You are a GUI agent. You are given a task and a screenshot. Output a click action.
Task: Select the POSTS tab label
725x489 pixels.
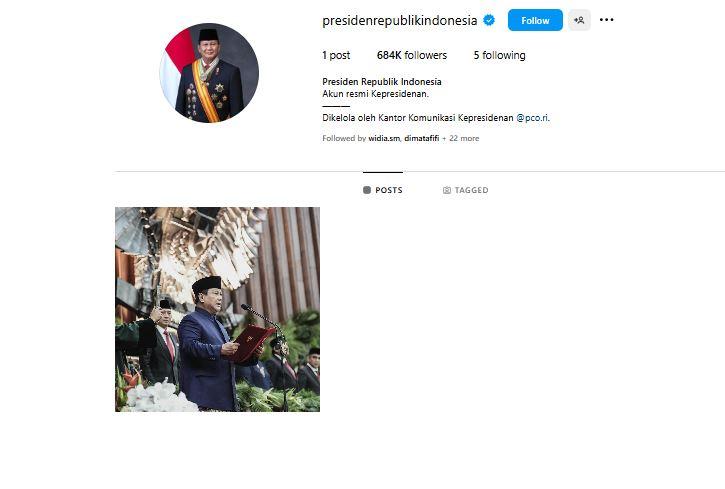[x=388, y=190]
